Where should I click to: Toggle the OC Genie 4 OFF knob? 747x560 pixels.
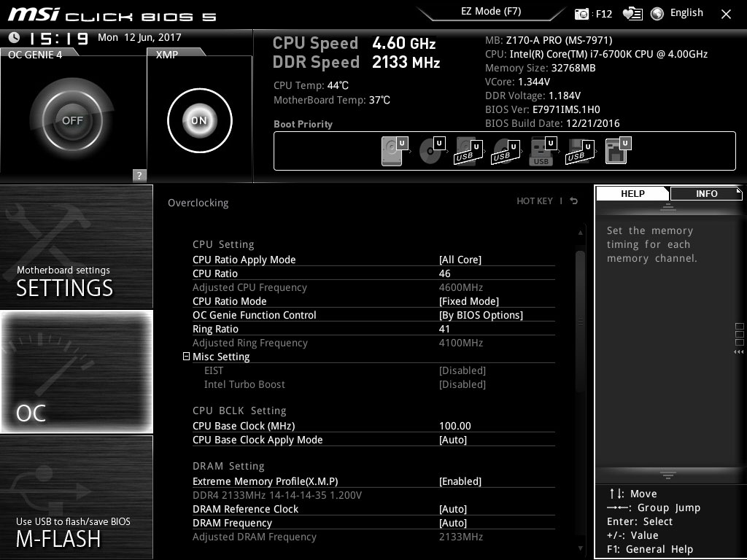72,120
